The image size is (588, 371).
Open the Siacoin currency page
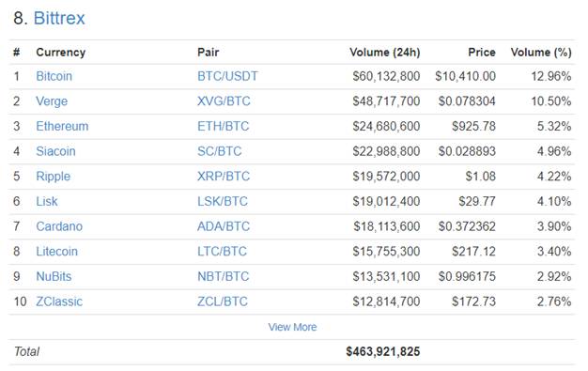click(x=55, y=151)
